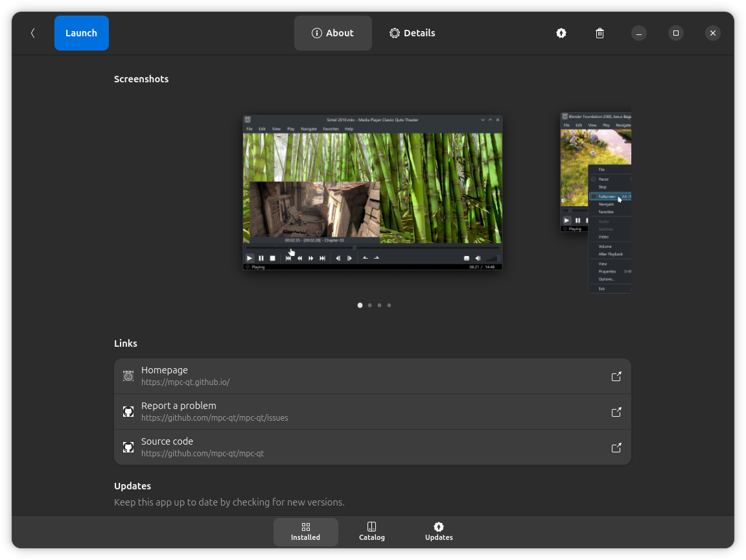The height and width of the screenshot is (560, 746).
Task: Click the GitHub icon next to Source code
Action: pyautogui.click(x=128, y=447)
